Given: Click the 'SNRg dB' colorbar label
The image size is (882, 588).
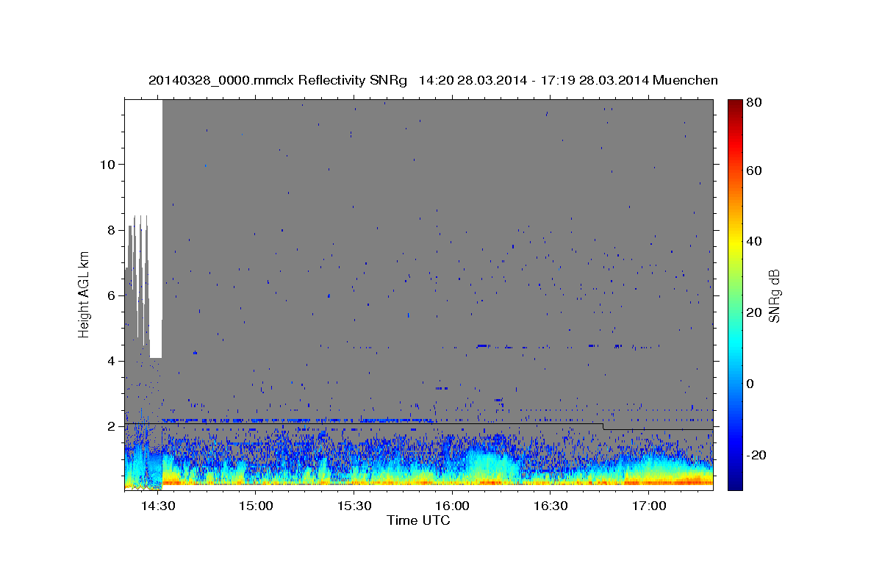Looking at the screenshot, I should [x=774, y=295].
